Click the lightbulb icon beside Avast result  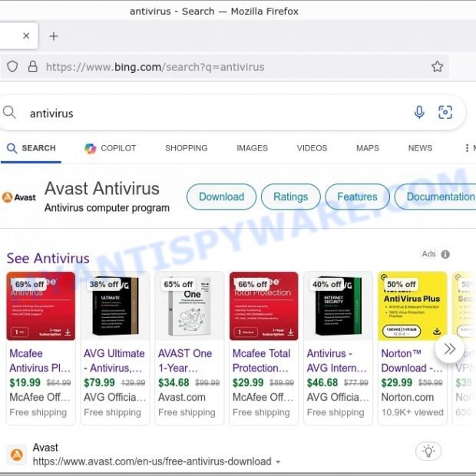(x=428, y=451)
